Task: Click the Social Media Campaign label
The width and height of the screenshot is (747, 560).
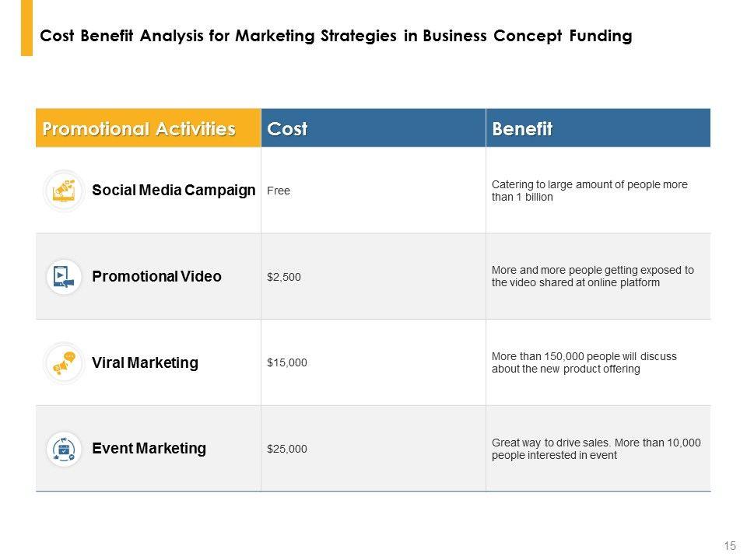Action: (x=174, y=191)
